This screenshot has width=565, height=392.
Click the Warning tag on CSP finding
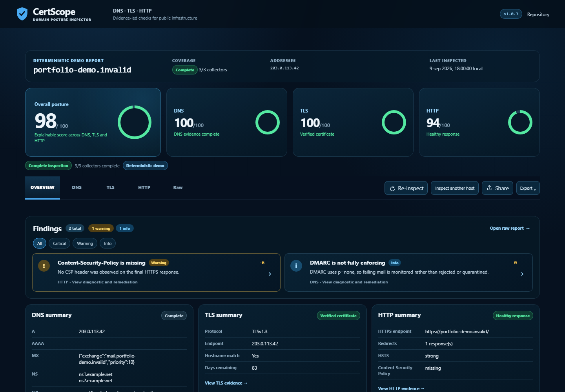pyautogui.click(x=159, y=263)
